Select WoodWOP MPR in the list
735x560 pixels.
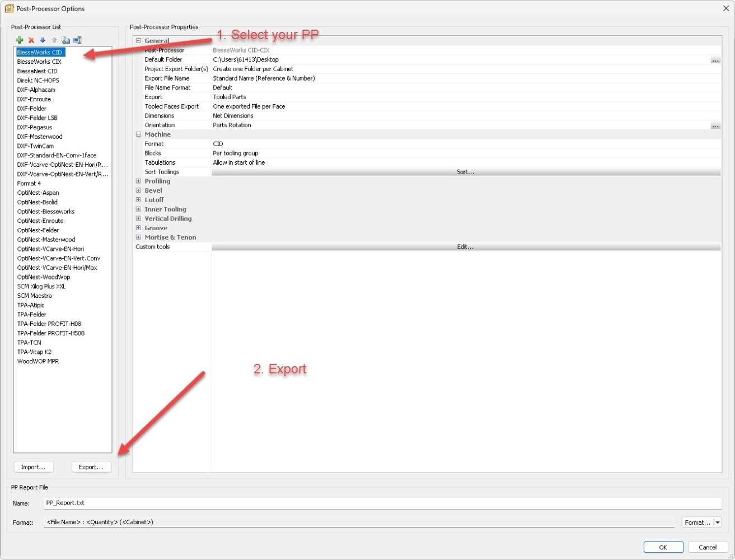point(38,361)
